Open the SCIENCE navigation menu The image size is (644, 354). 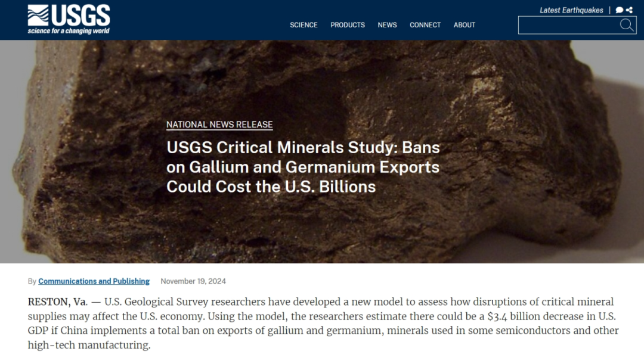pyautogui.click(x=304, y=25)
